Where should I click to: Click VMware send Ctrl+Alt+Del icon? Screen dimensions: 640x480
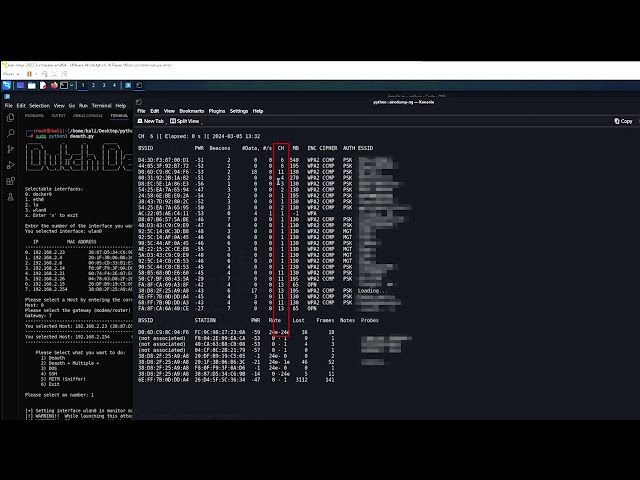[45, 74]
